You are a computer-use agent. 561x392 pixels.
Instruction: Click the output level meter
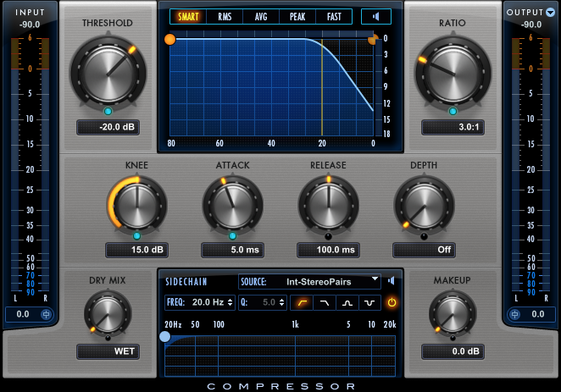531,165
